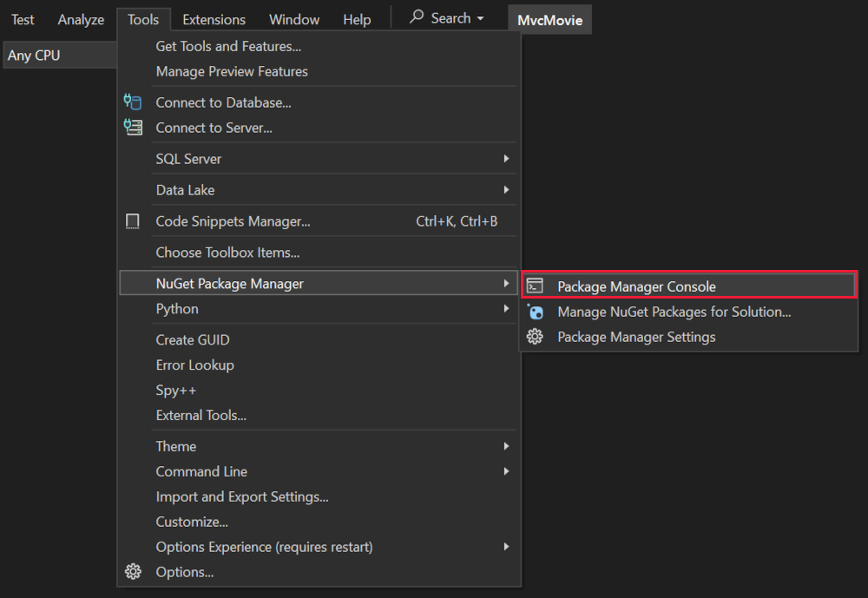The width and height of the screenshot is (868, 598).
Task: Select Import and Export Settings
Action: 242,496
